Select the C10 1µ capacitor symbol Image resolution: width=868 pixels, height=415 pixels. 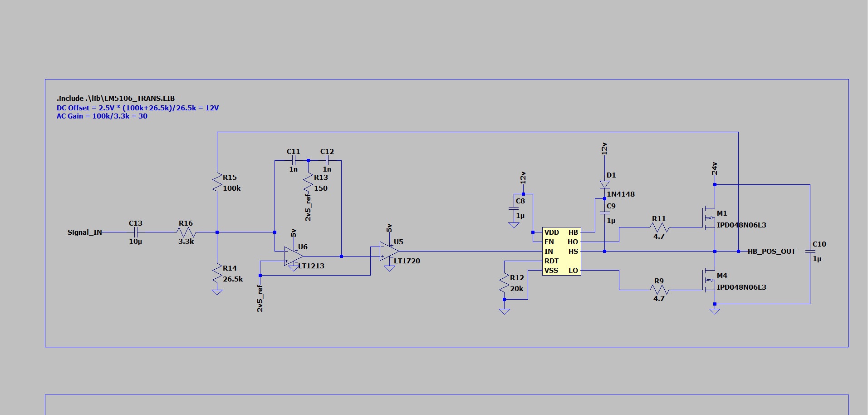pyautogui.click(x=810, y=252)
